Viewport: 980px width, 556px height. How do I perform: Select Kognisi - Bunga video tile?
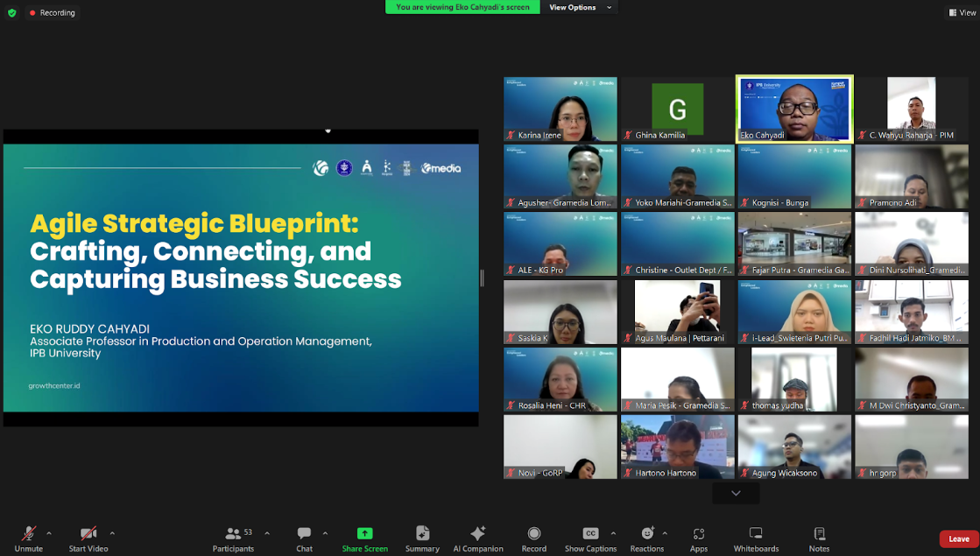pos(794,177)
